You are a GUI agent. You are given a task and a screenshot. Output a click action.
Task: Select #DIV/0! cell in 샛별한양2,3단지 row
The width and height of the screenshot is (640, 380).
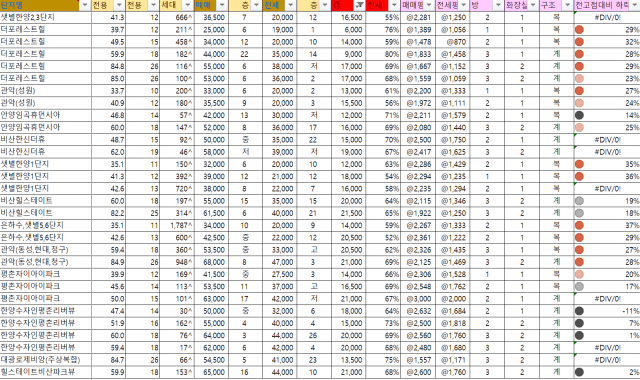(607, 18)
